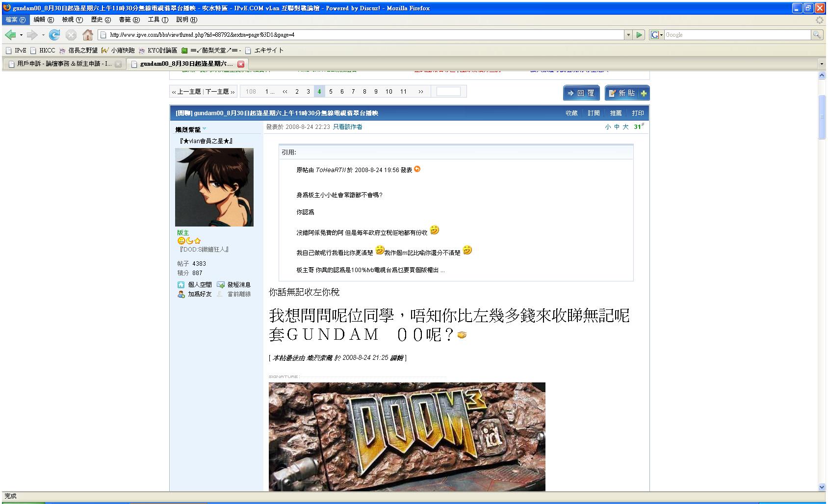Image resolution: width=828 pixels, height=504 pixels.
Task: Expand the address bar URL history dropdown
Action: pos(628,35)
